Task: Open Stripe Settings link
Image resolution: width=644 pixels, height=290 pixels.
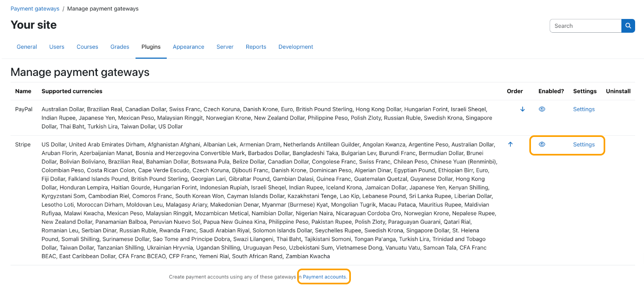Action: click(x=584, y=144)
